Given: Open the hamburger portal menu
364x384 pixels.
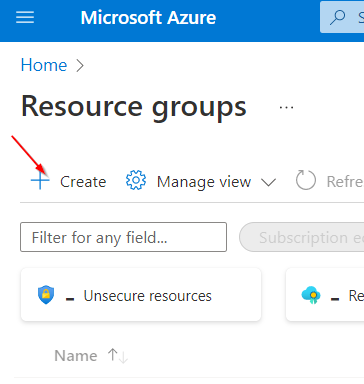Looking at the screenshot, I should coord(25,17).
